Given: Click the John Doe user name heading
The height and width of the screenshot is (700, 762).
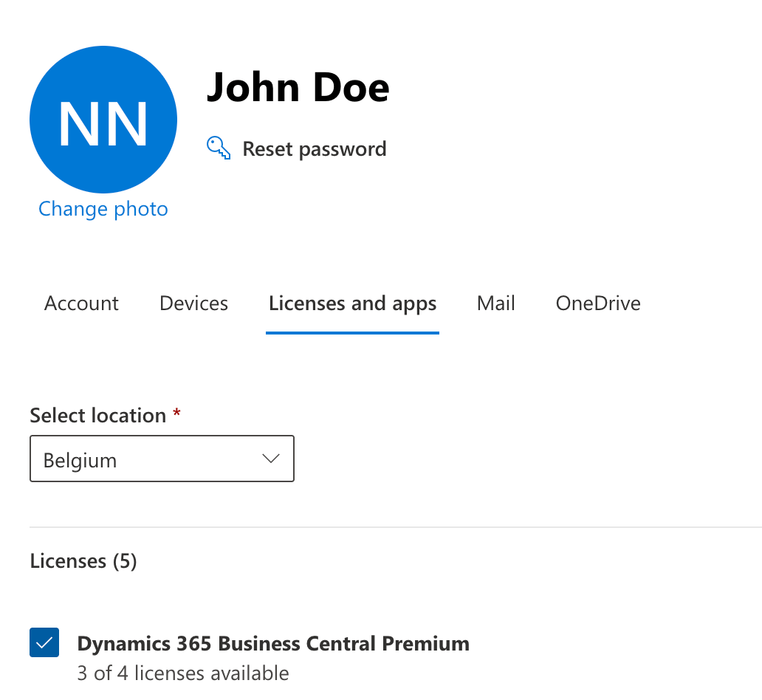Looking at the screenshot, I should click(x=298, y=87).
